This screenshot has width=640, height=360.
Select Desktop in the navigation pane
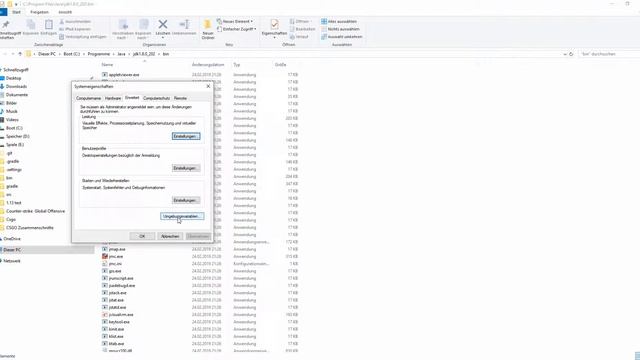pyautogui.click(x=13, y=78)
